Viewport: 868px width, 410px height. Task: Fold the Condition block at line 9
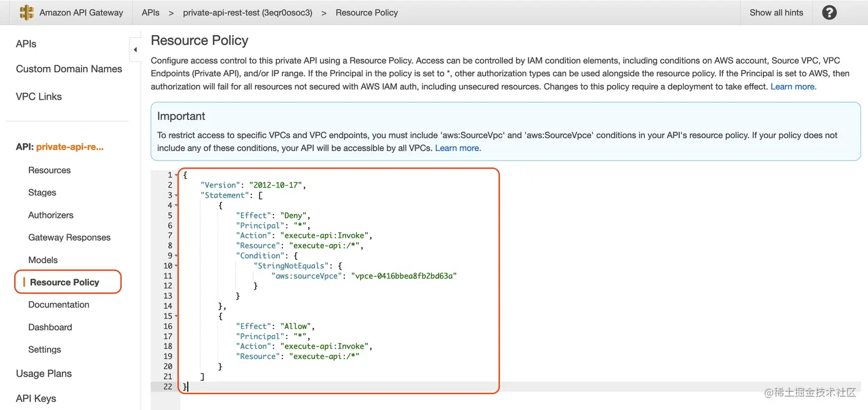click(x=176, y=256)
